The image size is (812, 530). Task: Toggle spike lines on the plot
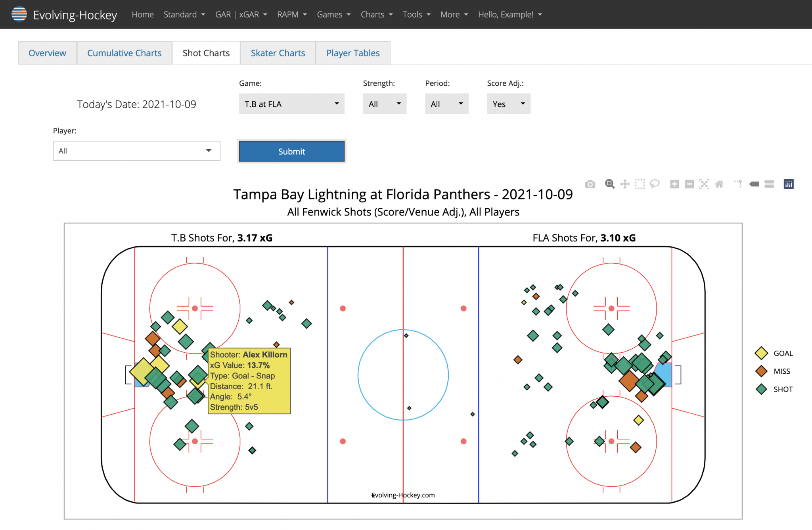coord(738,184)
